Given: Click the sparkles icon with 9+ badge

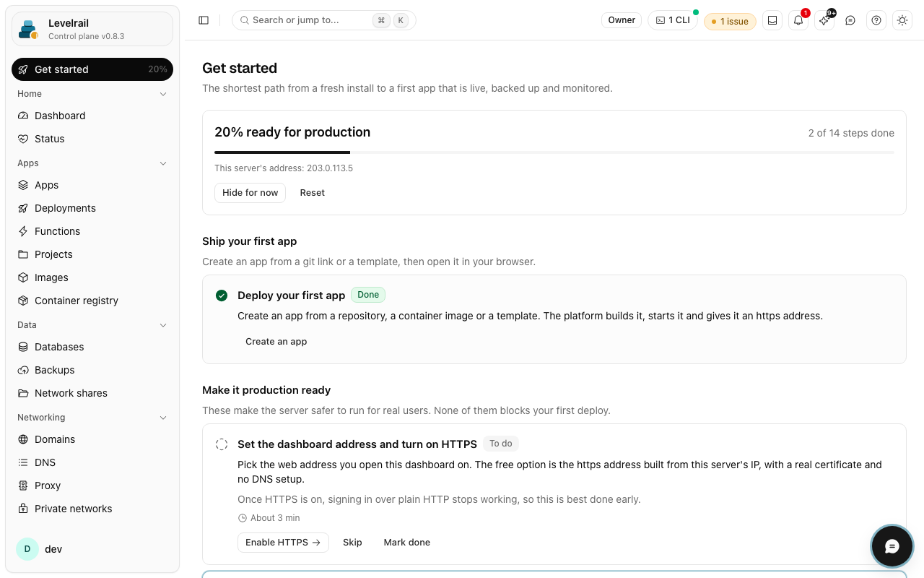Looking at the screenshot, I should (x=824, y=20).
